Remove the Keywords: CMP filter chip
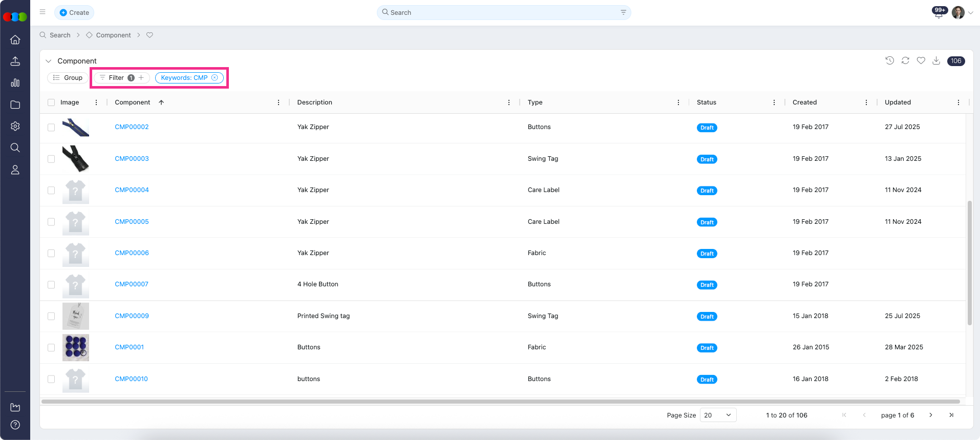This screenshot has width=980, height=440. [x=215, y=78]
